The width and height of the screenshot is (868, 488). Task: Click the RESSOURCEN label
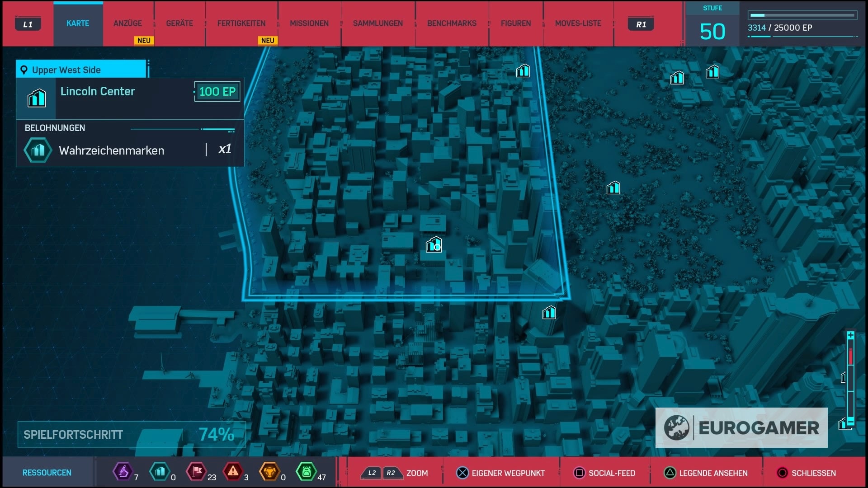point(47,473)
